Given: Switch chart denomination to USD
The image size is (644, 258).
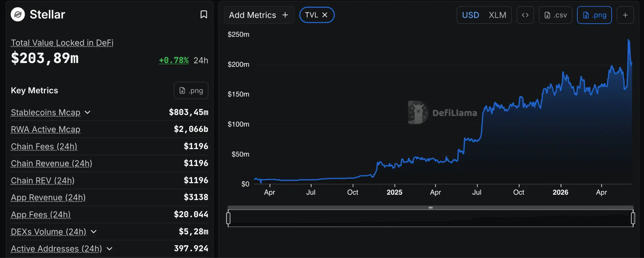Looking at the screenshot, I should (470, 15).
